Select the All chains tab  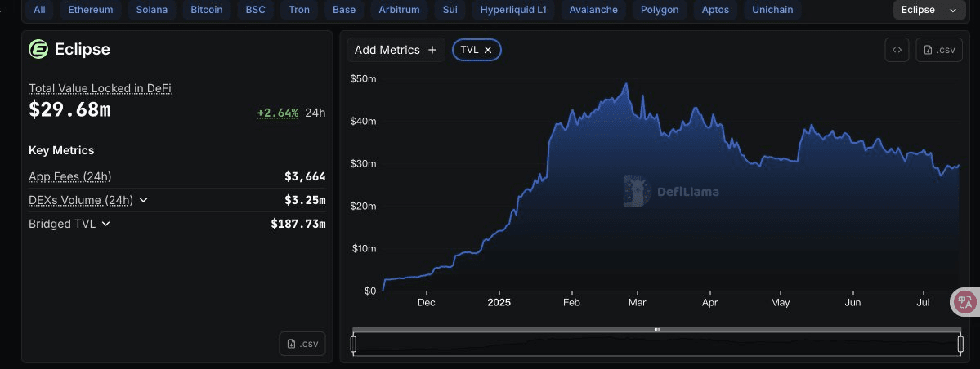tap(39, 9)
